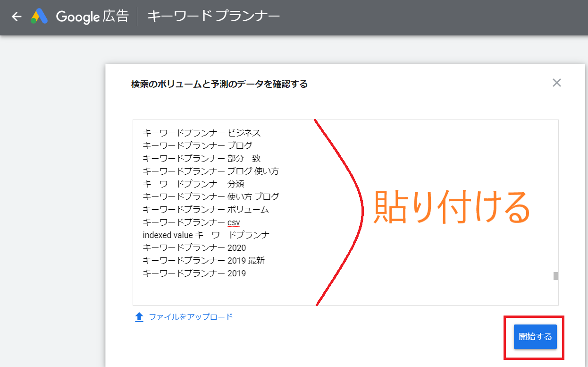
Task: Go back using the left arrow icon
Action: 17,17
